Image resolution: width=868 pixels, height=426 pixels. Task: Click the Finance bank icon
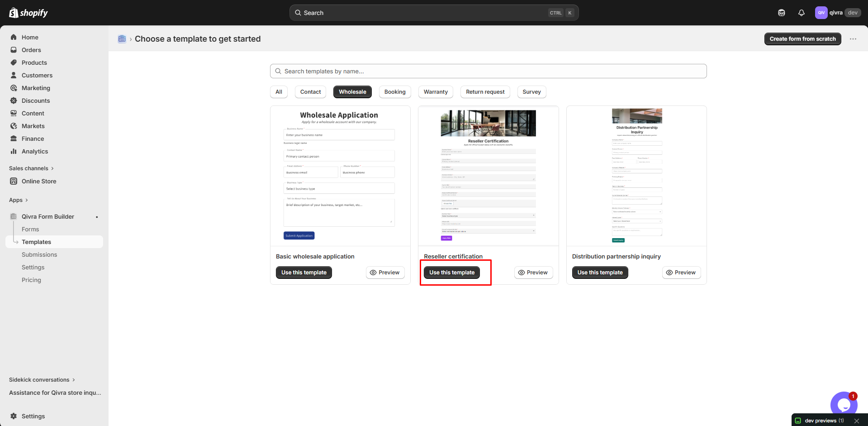pos(14,139)
